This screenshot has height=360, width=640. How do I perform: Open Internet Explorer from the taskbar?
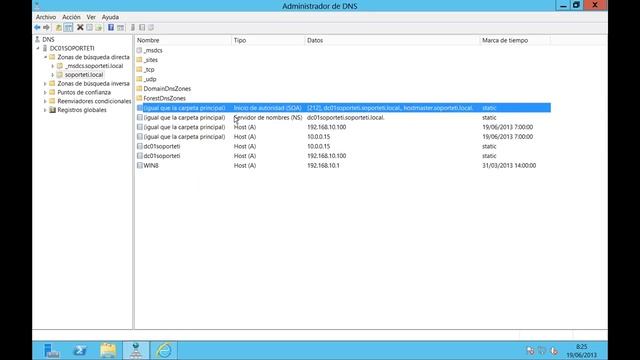pos(164,351)
